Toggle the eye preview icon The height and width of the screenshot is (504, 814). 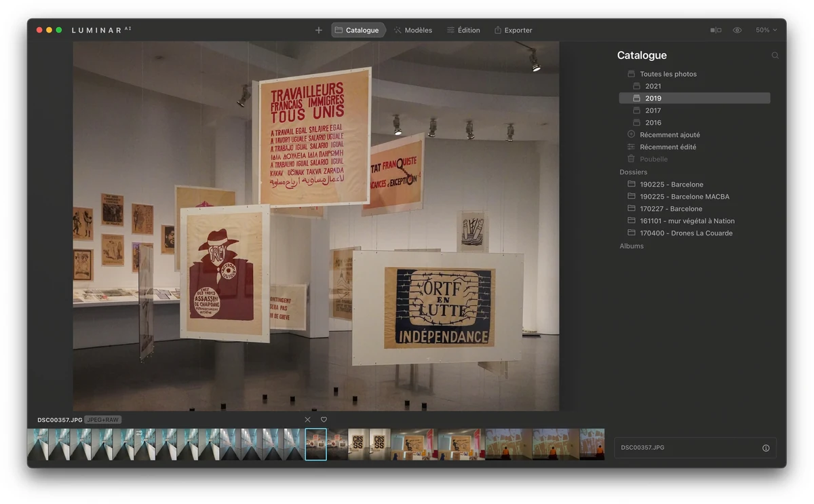click(737, 30)
